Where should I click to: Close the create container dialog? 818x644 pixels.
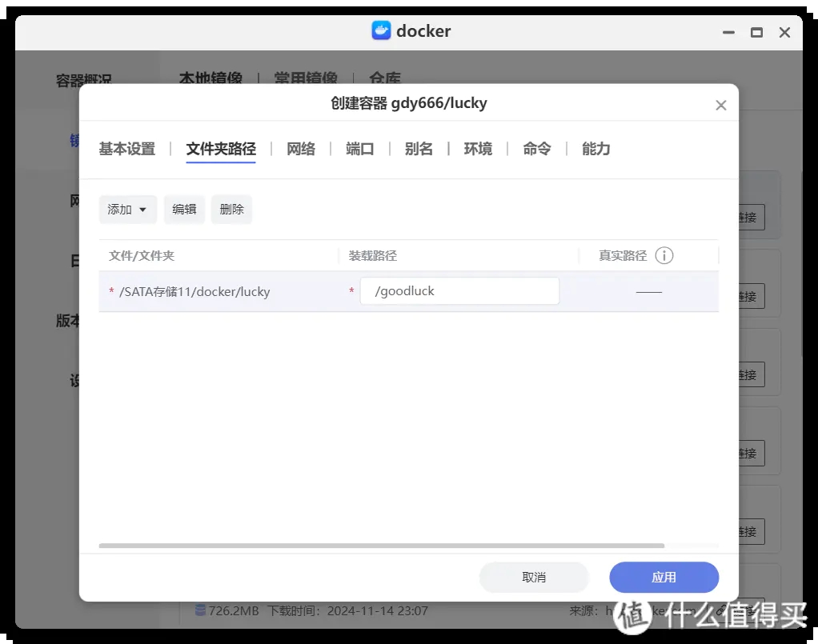721,106
